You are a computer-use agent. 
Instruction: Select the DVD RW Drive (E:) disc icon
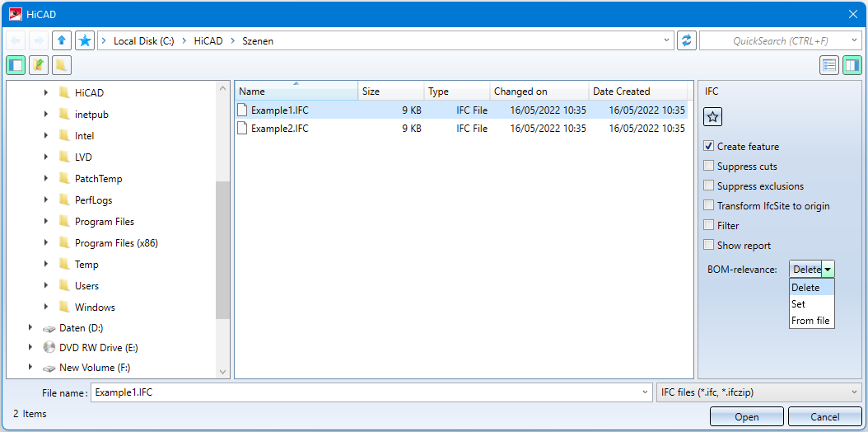pyautogui.click(x=49, y=348)
